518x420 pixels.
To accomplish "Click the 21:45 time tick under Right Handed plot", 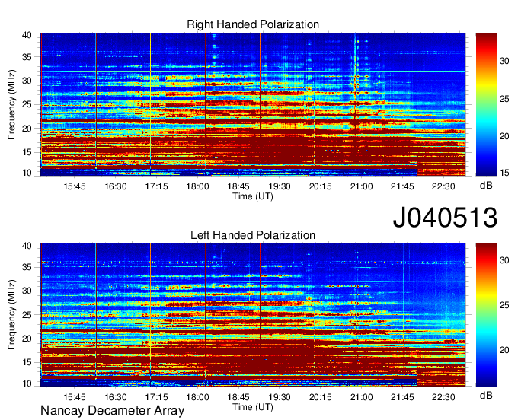I will (x=402, y=186).
